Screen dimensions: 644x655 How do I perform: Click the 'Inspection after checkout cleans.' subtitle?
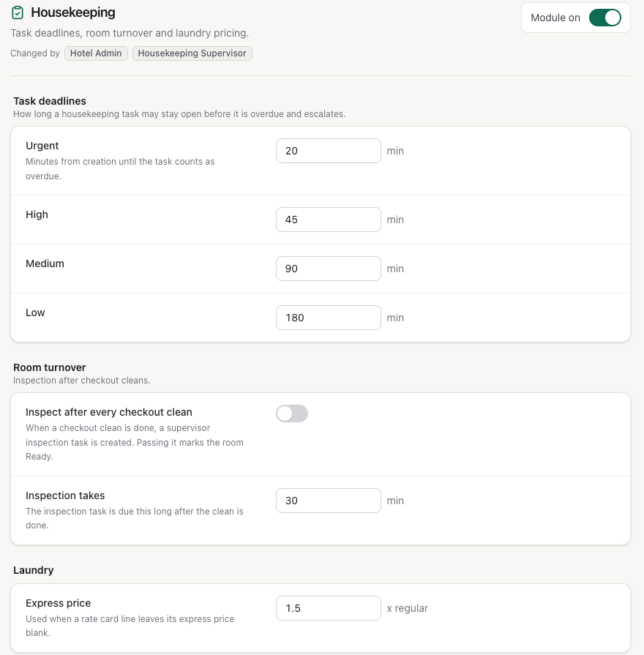[x=82, y=381]
